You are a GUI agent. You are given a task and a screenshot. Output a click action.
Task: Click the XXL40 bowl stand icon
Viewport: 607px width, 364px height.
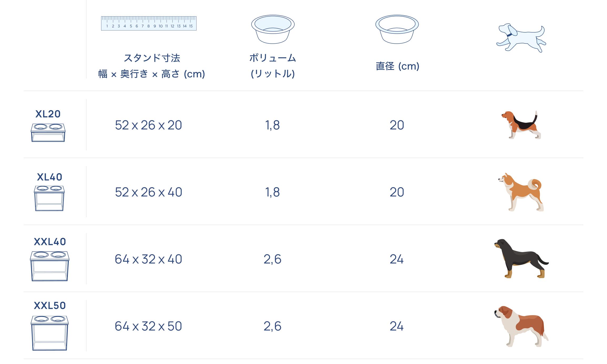point(50,266)
